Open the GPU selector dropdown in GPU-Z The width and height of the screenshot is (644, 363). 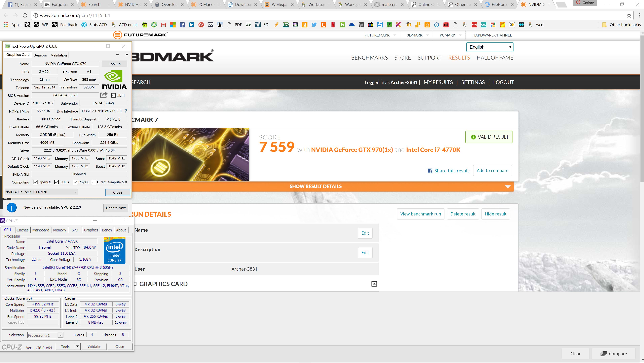41,192
